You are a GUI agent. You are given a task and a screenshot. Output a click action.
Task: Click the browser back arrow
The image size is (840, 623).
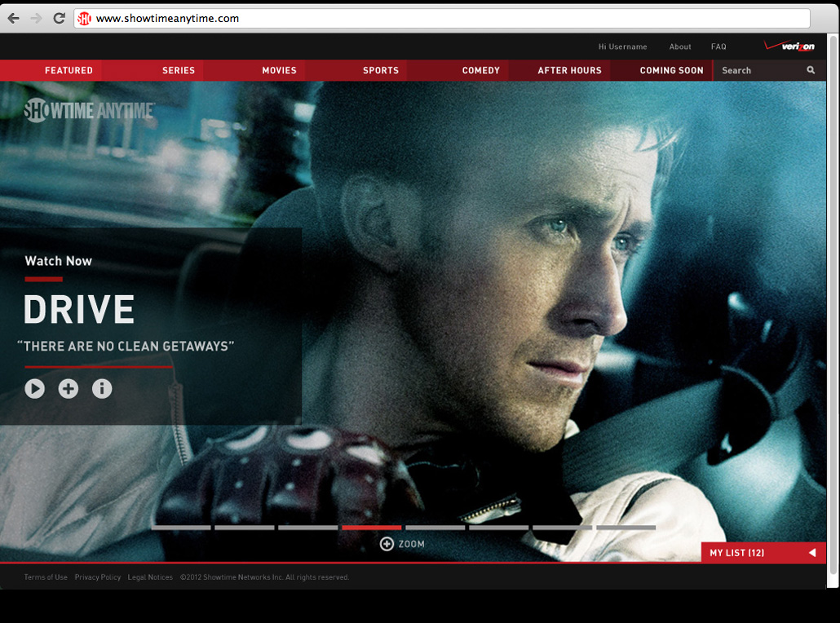point(13,18)
